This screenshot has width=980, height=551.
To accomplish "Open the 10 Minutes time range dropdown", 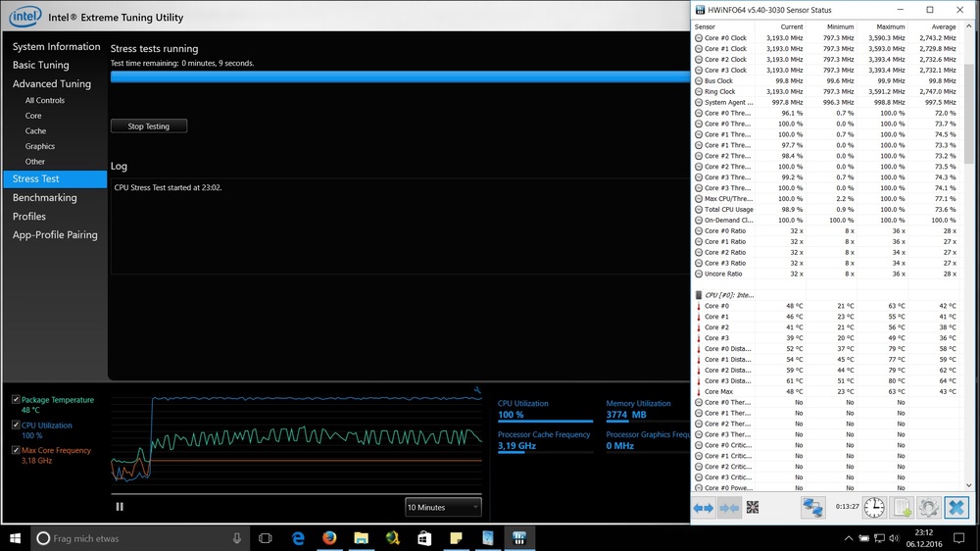I will click(443, 507).
